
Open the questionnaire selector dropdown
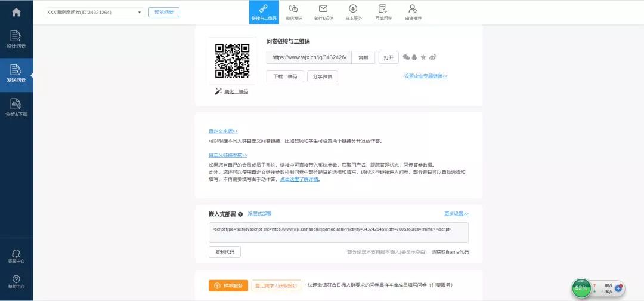click(x=94, y=13)
